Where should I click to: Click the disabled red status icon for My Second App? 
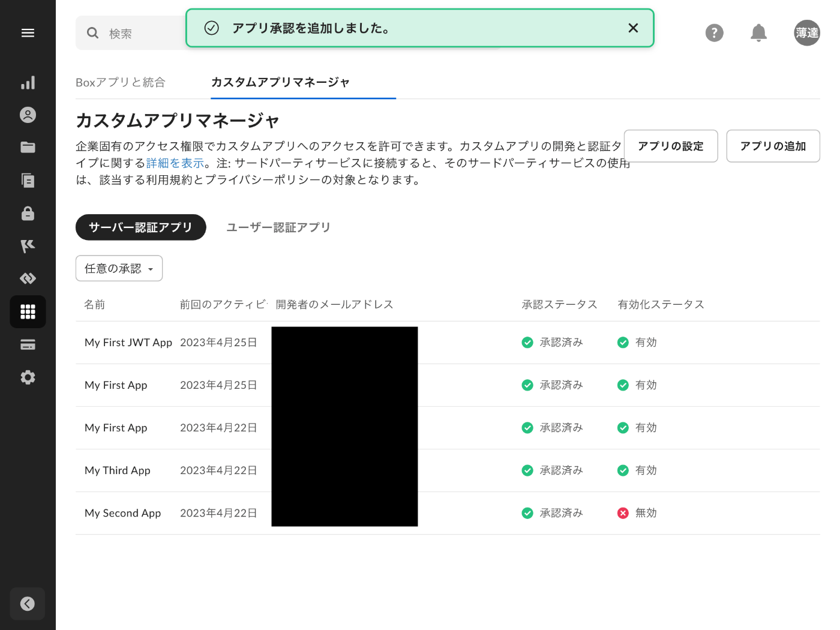point(623,513)
